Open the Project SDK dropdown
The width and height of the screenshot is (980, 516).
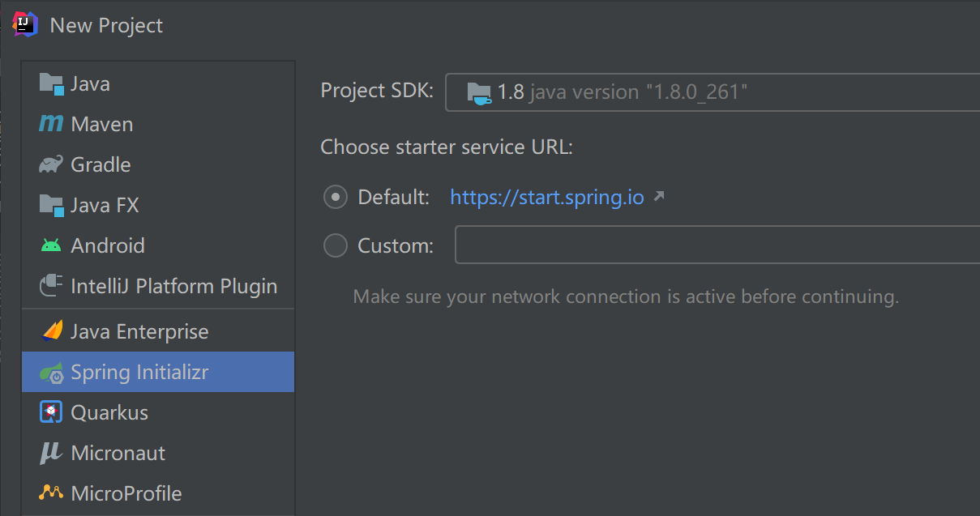pyautogui.click(x=713, y=92)
